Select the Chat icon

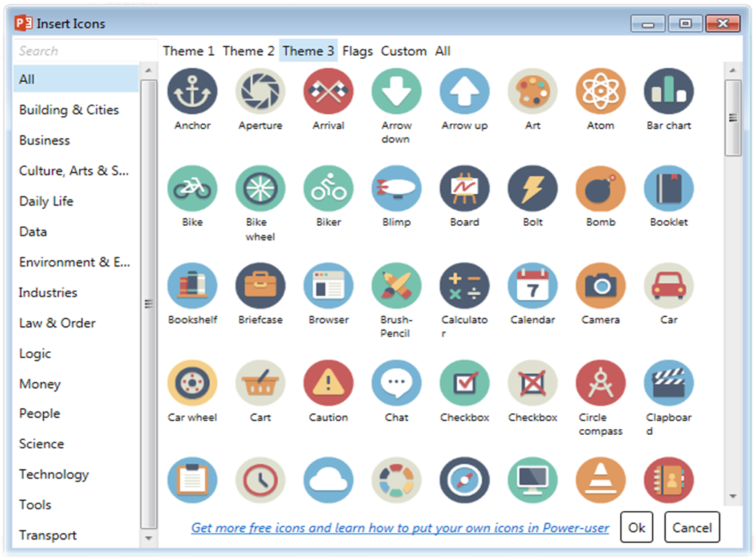[397, 383]
